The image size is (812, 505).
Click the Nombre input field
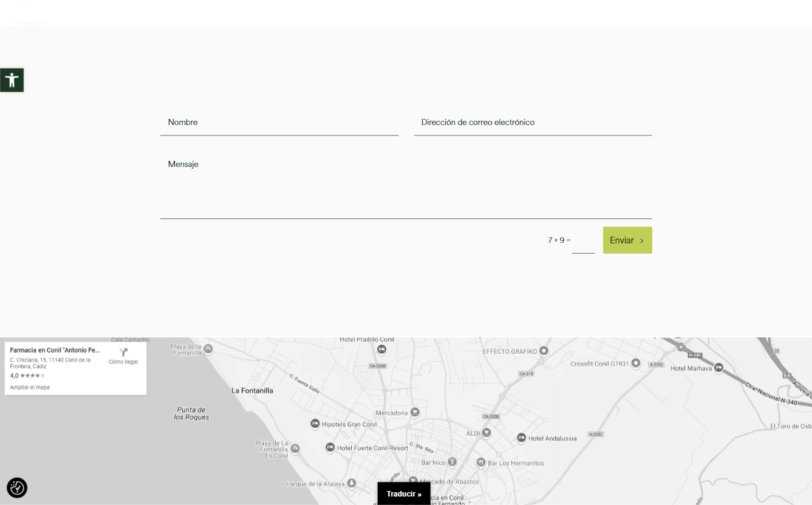279,123
